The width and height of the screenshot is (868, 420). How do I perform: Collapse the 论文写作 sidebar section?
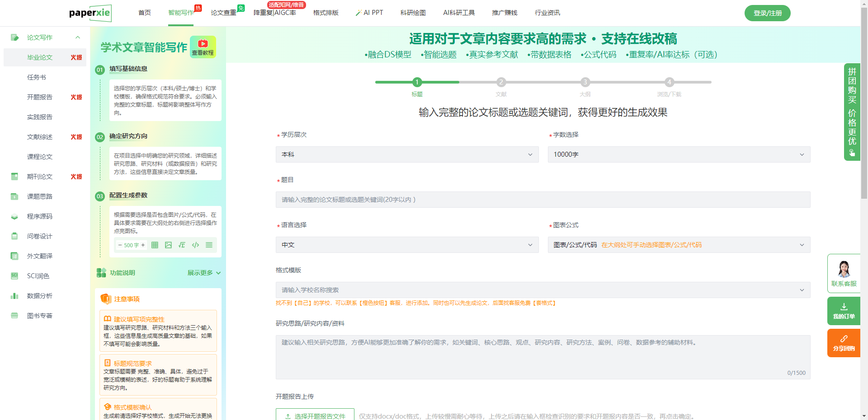(x=78, y=37)
